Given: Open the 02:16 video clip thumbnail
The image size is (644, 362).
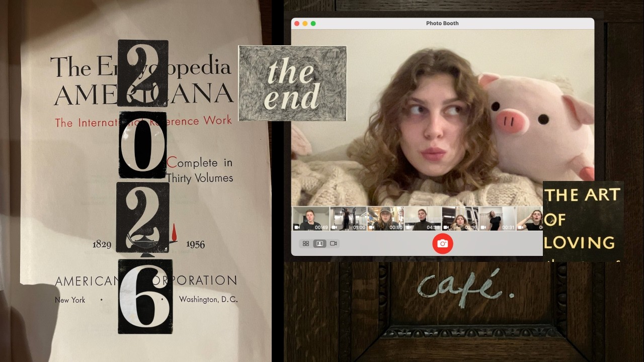Looking at the screenshot, I should (460, 219).
